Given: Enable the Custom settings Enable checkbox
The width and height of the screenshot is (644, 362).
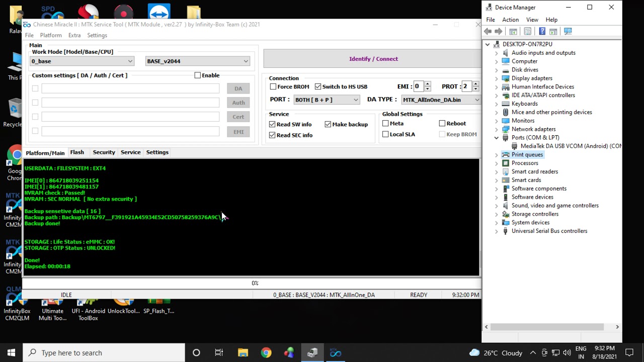Looking at the screenshot, I should [x=197, y=75].
